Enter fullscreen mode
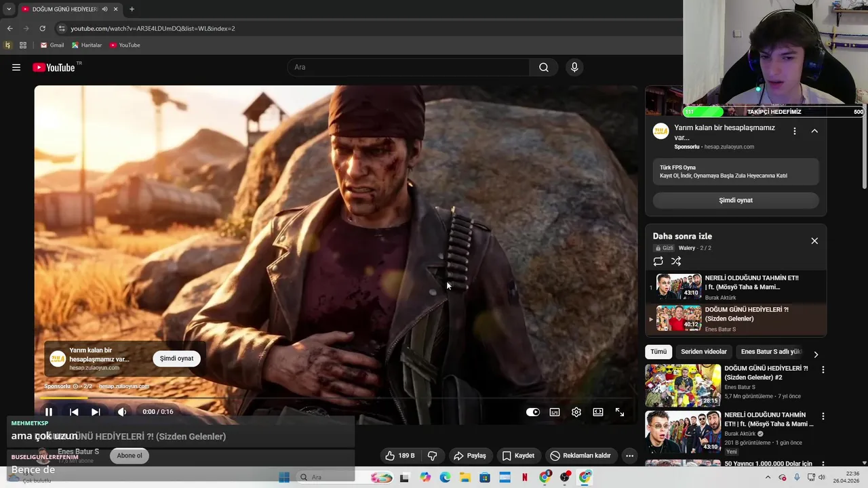The width and height of the screenshot is (868, 488). (620, 412)
